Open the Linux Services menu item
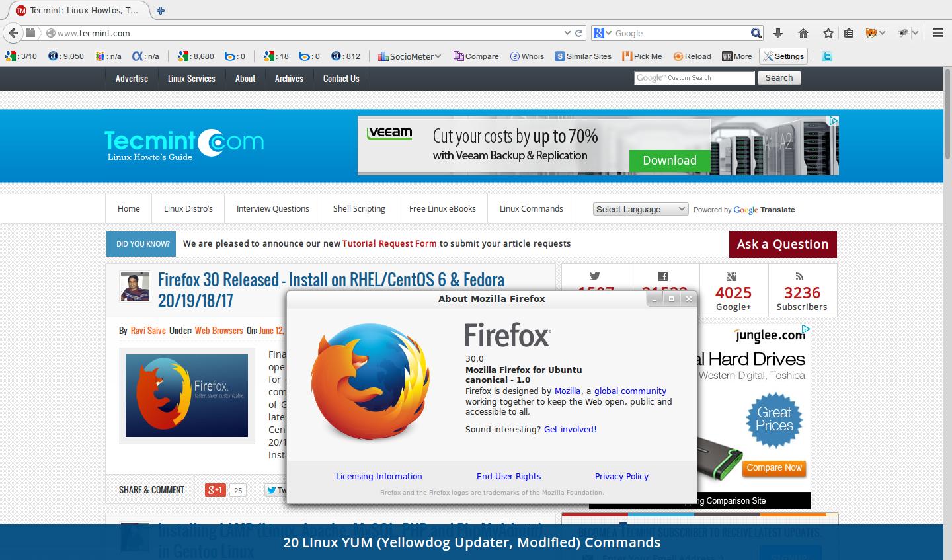Screen dimensions: 952x560 pyautogui.click(x=192, y=78)
